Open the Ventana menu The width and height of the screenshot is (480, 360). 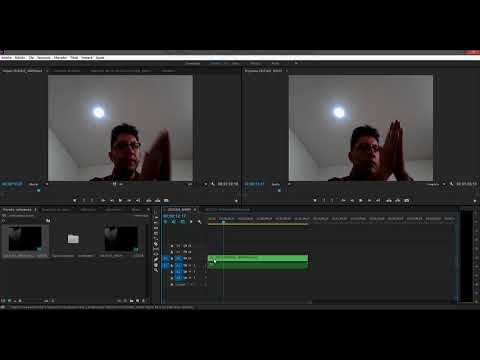[x=87, y=58]
